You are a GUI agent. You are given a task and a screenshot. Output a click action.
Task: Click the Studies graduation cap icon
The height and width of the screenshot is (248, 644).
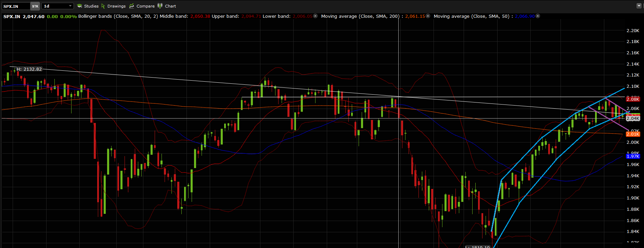point(79,6)
